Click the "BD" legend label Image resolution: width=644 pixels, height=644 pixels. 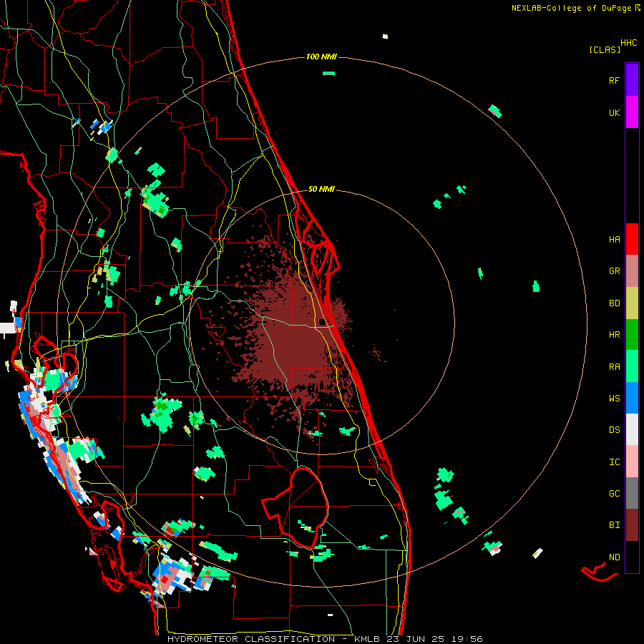tap(614, 303)
